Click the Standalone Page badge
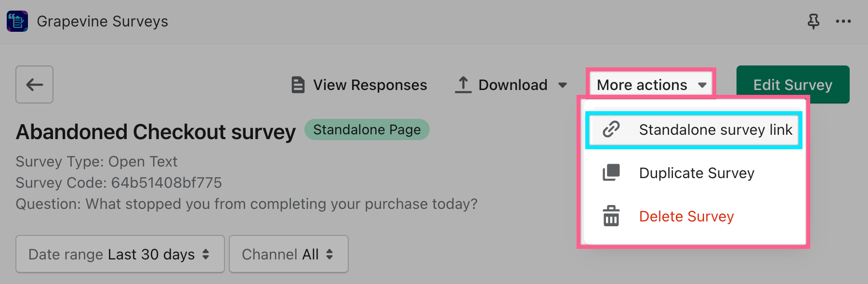Viewport: 868px width, 284px height. pos(367,129)
